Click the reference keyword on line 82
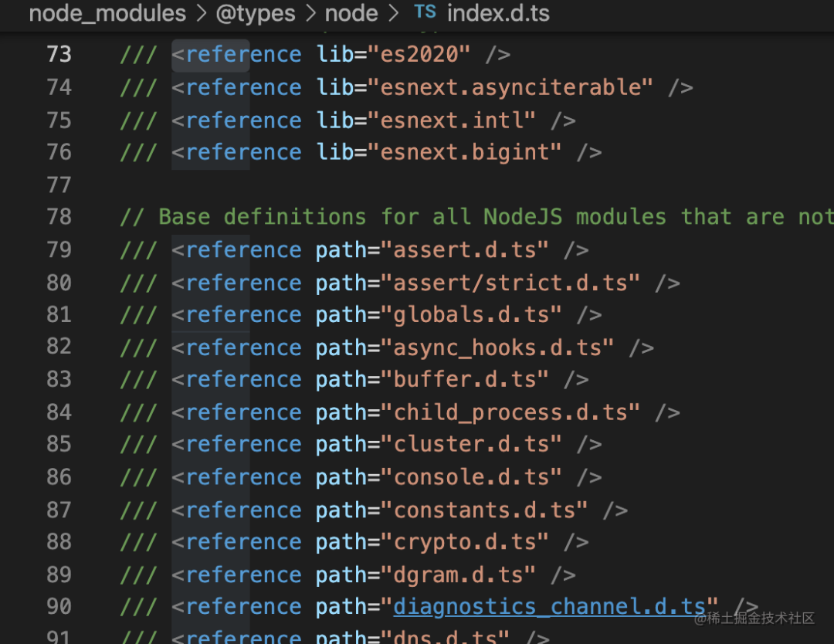Viewport: 834px width, 644px height. (243, 347)
